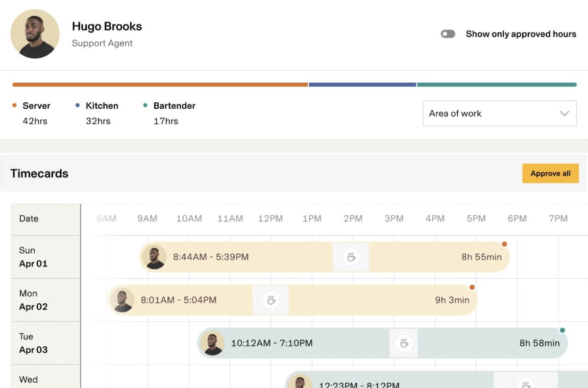Click the teal Bartender hours bar segment
This screenshot has height=388, width=588.
(496, 85)
